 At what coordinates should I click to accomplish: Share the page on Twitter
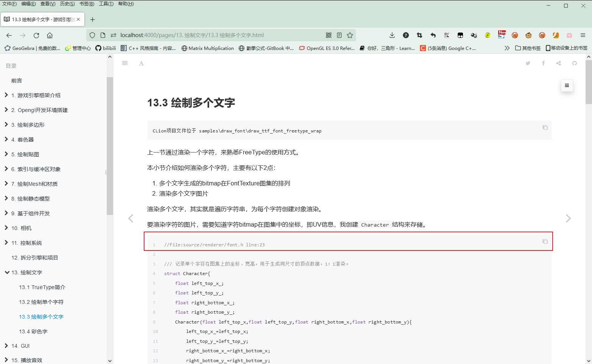tap(528, 63)
